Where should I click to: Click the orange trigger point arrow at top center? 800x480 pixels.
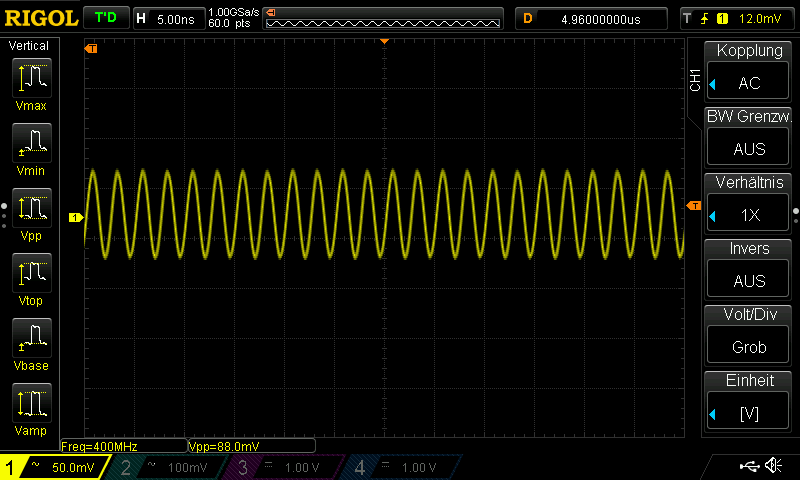click(x=385, y=41)
